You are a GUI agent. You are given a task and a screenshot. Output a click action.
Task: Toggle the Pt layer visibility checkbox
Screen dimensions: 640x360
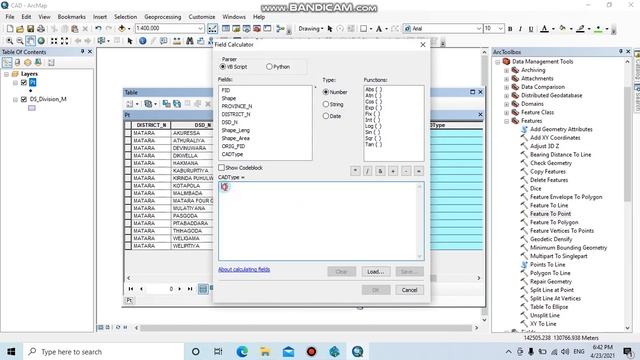click(x=24, y=82)
